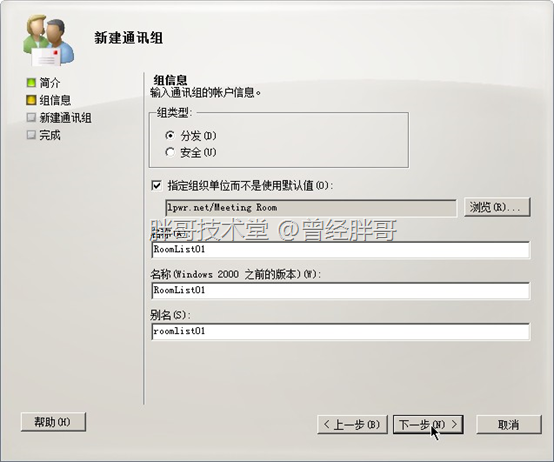554x462 pixels.
Task: Choose the 安全 group type radio
Action: [x=170, y=152]
